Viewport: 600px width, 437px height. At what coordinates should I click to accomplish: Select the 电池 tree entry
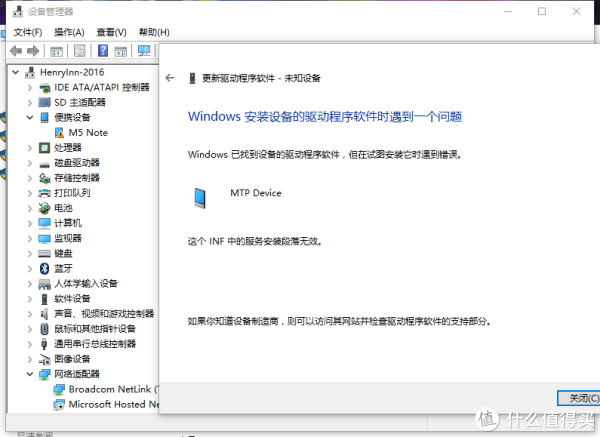click(x=63, y=208)
